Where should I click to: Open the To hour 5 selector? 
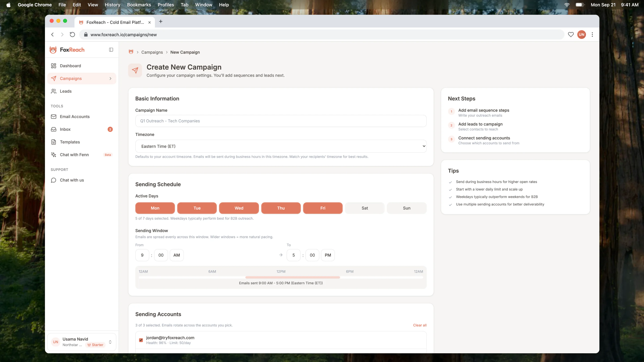(294, 255)
